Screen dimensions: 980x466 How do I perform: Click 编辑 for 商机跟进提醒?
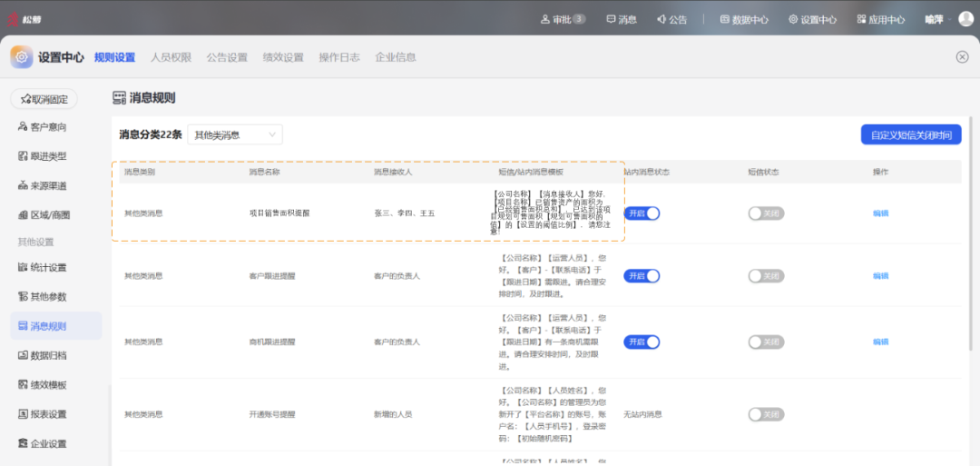pos(880,342)
